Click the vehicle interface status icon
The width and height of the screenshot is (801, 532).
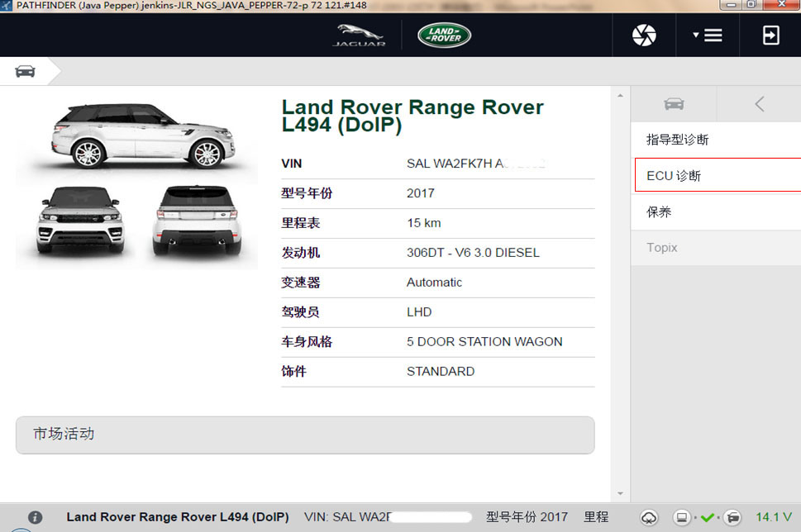(x=732, y=518)
